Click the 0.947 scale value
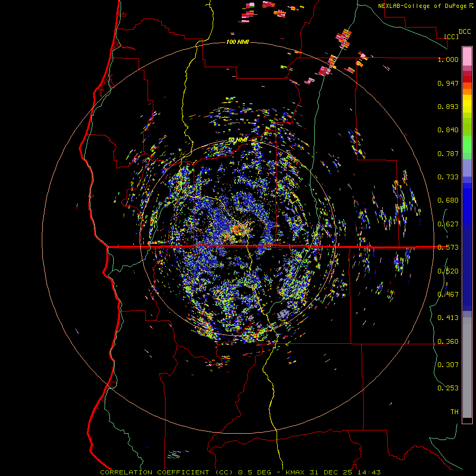Viewport: 476px width, 476px height. click(448, 83)
